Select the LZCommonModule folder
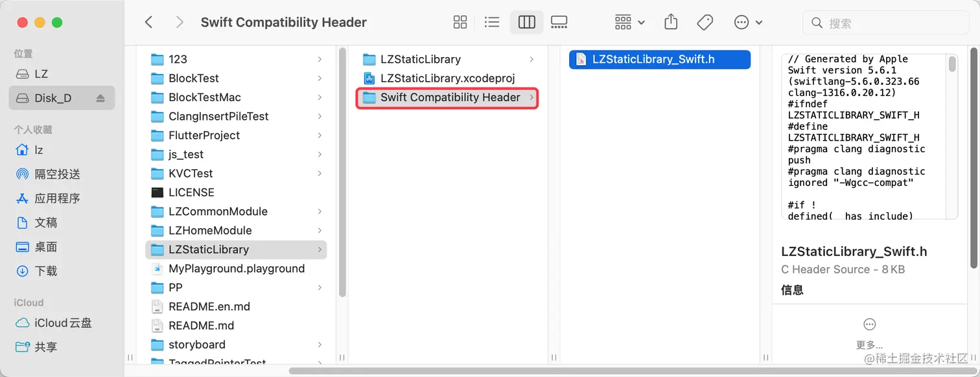The image size is (980, 377). coord(237,211)
